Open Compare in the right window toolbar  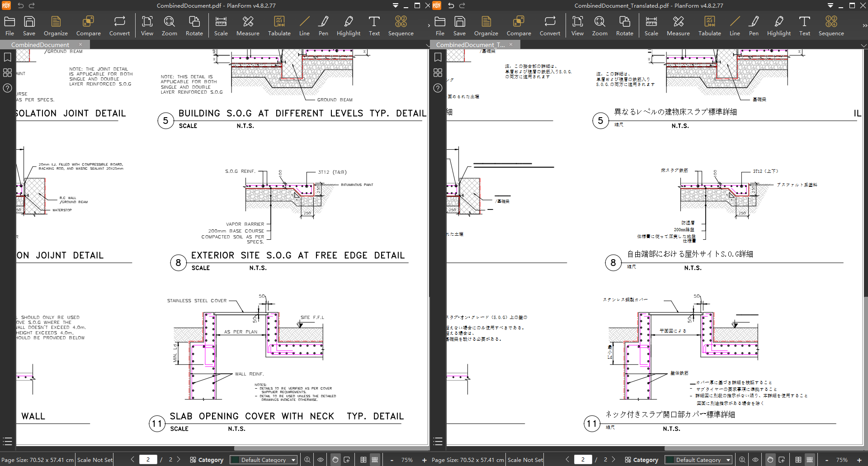[519, 26]
